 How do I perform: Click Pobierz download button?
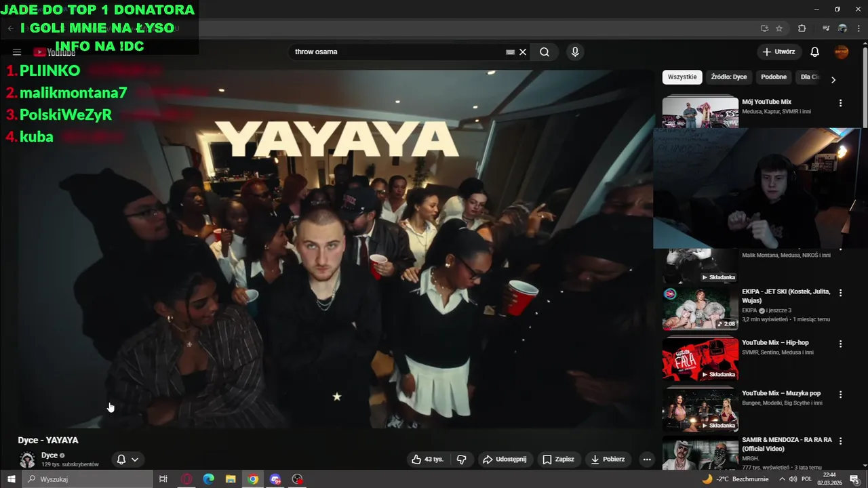tap(608, 460)
